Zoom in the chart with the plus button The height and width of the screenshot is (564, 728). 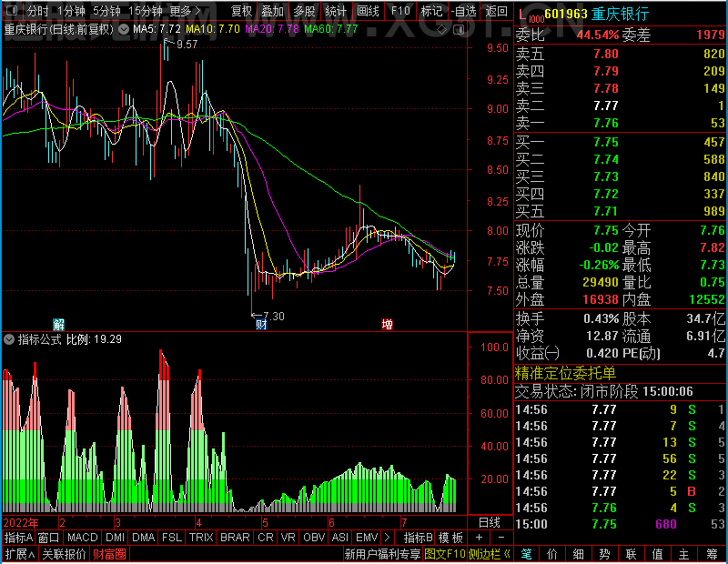coord(480,538)
